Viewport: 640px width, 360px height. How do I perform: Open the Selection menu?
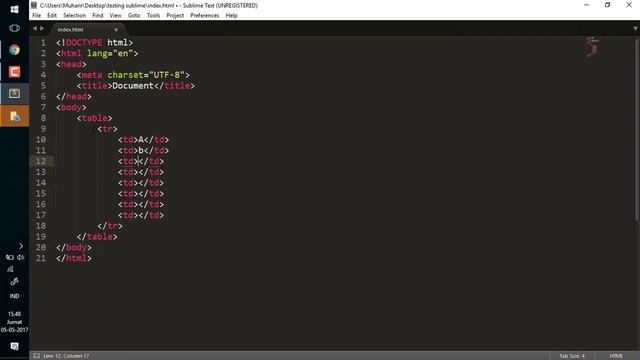[74, 16]
